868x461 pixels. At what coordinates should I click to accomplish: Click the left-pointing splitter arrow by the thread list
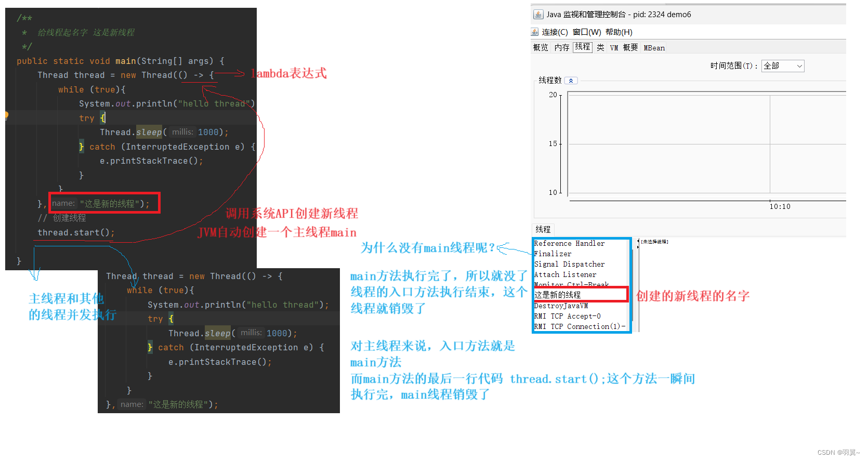[638, 241]
